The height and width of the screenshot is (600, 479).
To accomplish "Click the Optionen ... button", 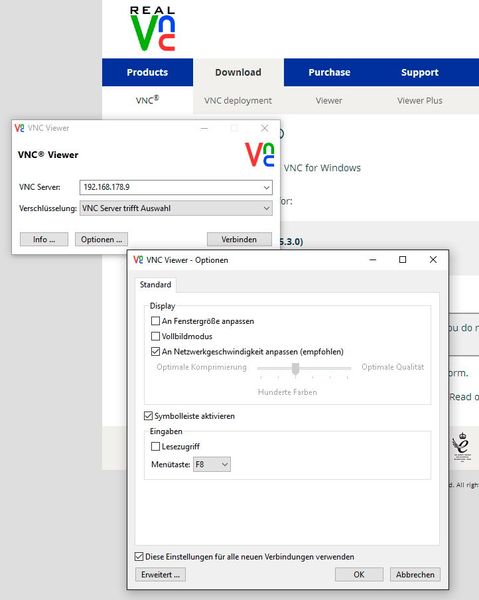I will click(x=101, y=240).
